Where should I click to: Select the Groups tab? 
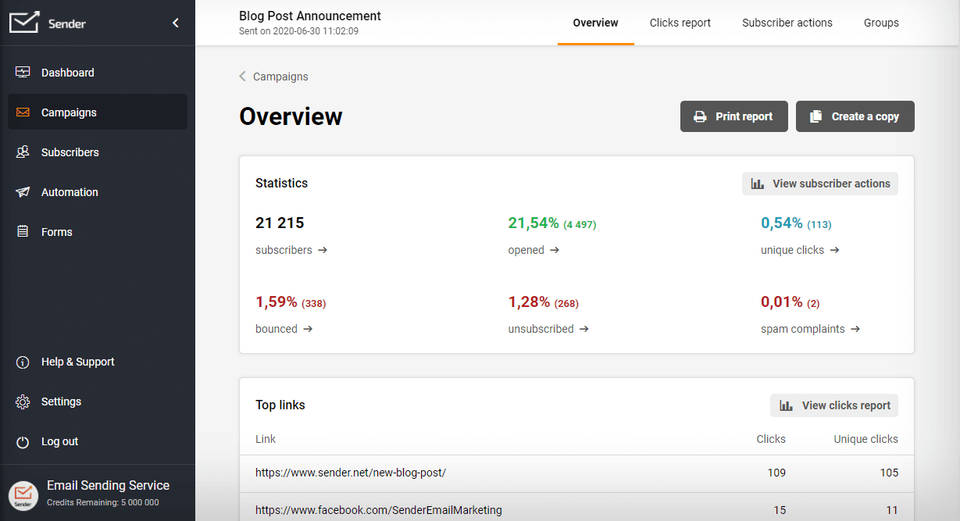(x=881, y=23)
